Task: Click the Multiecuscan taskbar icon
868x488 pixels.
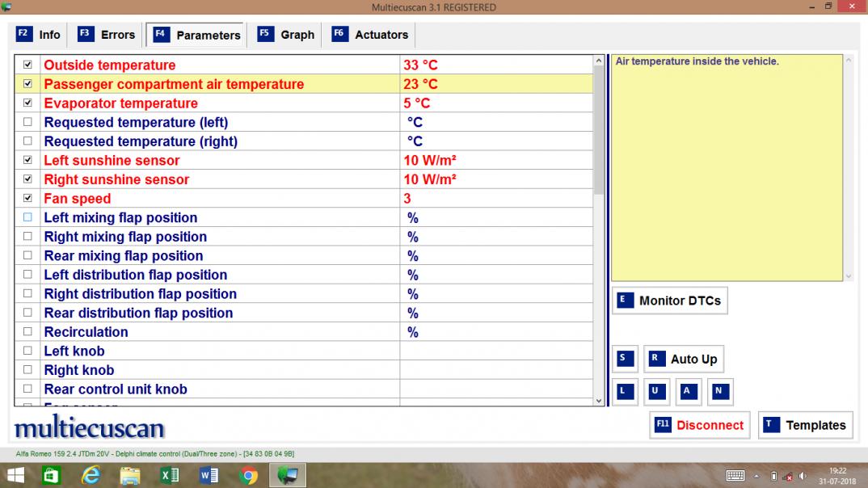Action: (x=288, y=475)
